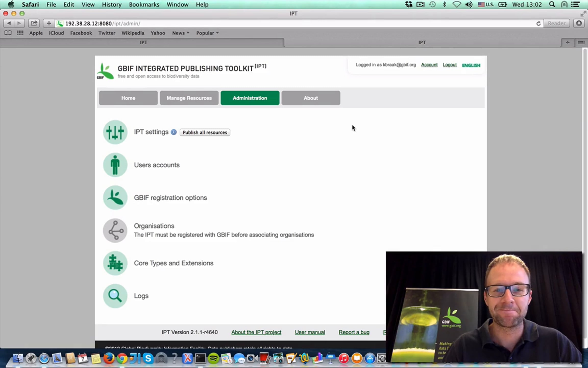Open the Home tab
The image size is (588, 368).
pyautogui.click(x=128, y=98)
